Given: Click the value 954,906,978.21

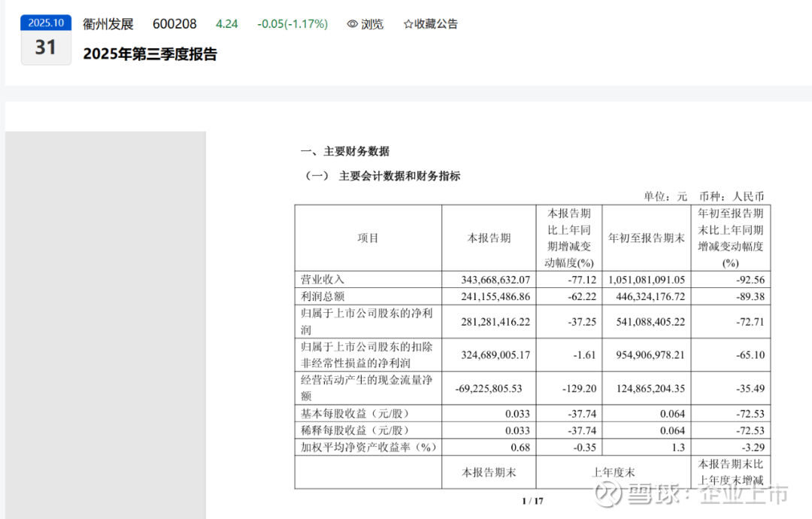Looking at the screenshot, I should [x=650, y=355].
